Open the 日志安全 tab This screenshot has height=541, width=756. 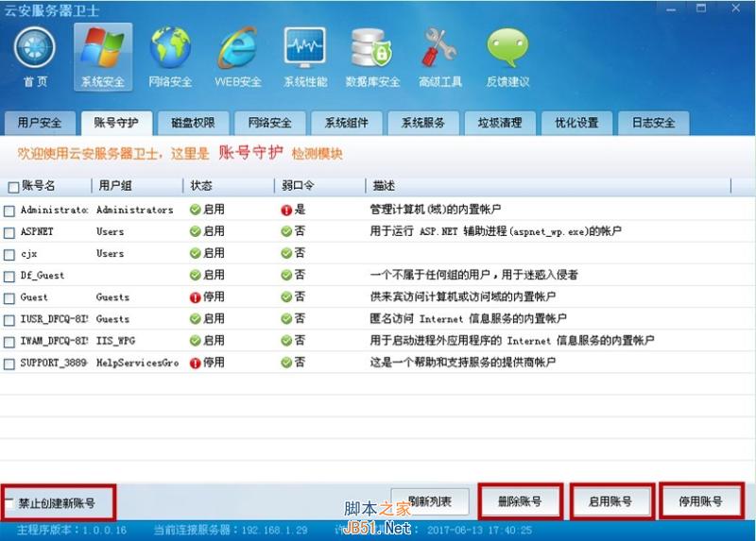pyautogui.click(x=653, y=123)
